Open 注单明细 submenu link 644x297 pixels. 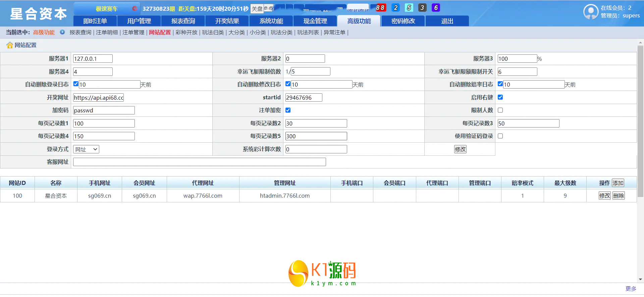(107, 33)
